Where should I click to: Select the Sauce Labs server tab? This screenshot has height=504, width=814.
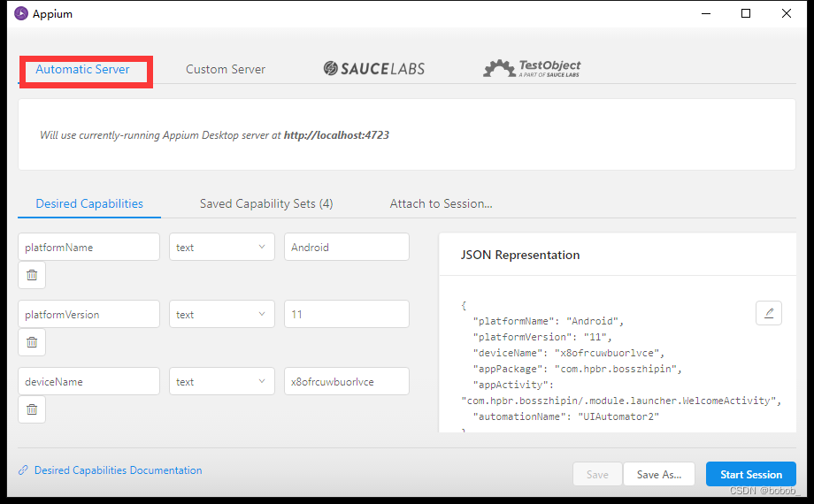[x=373, y=68]
